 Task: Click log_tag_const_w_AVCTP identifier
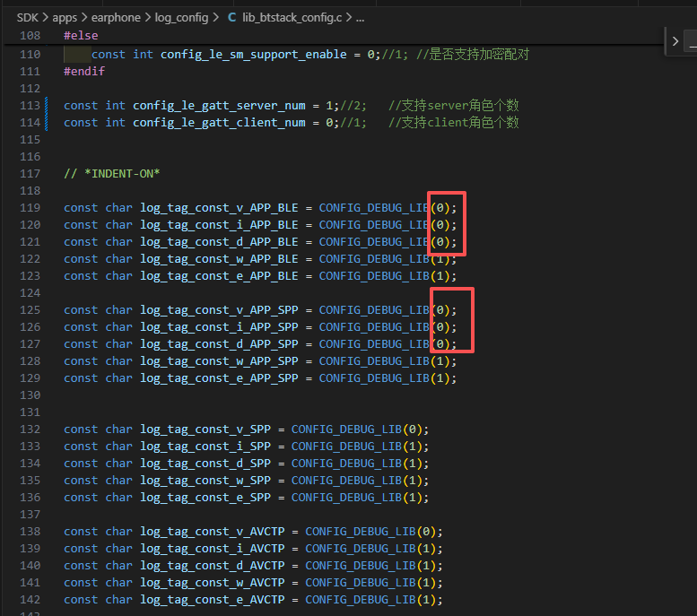pos(213,583)
